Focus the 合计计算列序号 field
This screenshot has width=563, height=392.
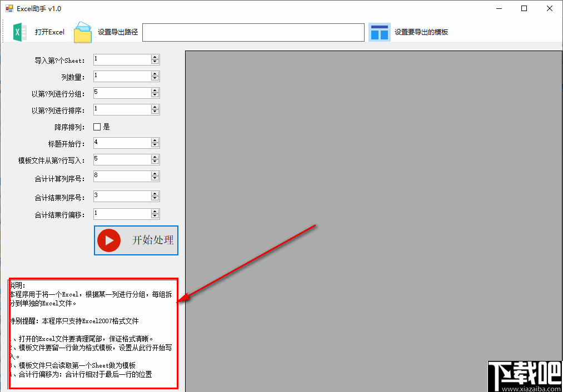click(122, 176)
